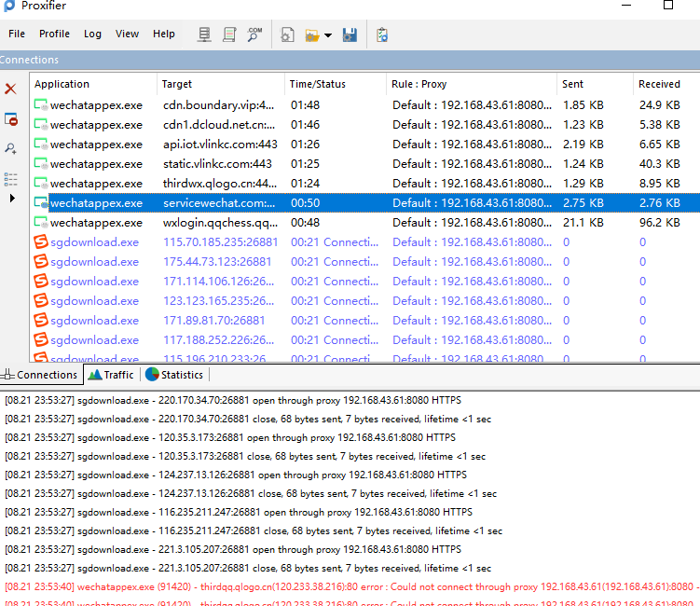Click the 21.1 KB sent value
Image resolution: width=700 pixels, height=606 pixels.
tap(583, 223)
